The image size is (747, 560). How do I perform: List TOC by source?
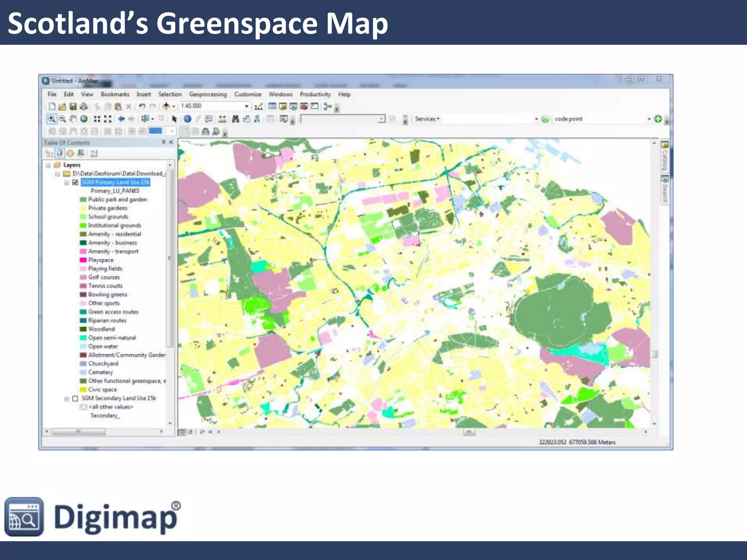click(x=59, y=153)
